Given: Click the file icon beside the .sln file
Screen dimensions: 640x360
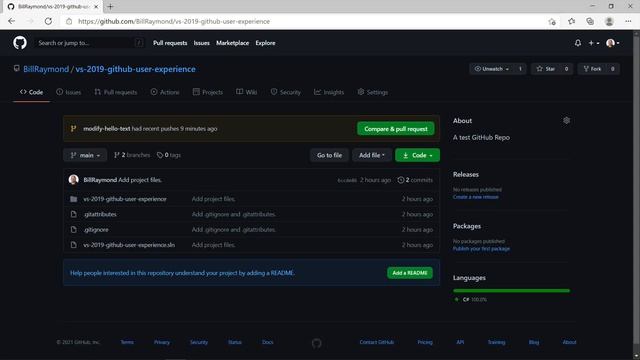Looking at the screenshot, I should click(73, 245).
